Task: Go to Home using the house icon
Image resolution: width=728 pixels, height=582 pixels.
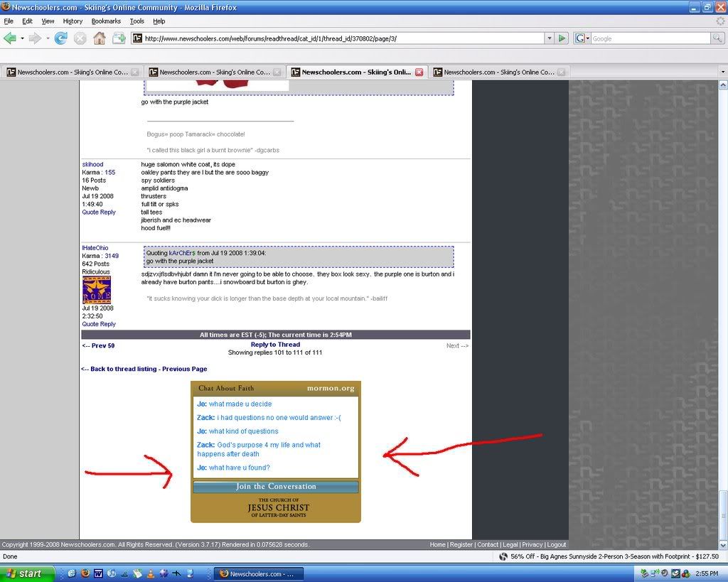Action: pyautogui.click(x=100, y=38)
